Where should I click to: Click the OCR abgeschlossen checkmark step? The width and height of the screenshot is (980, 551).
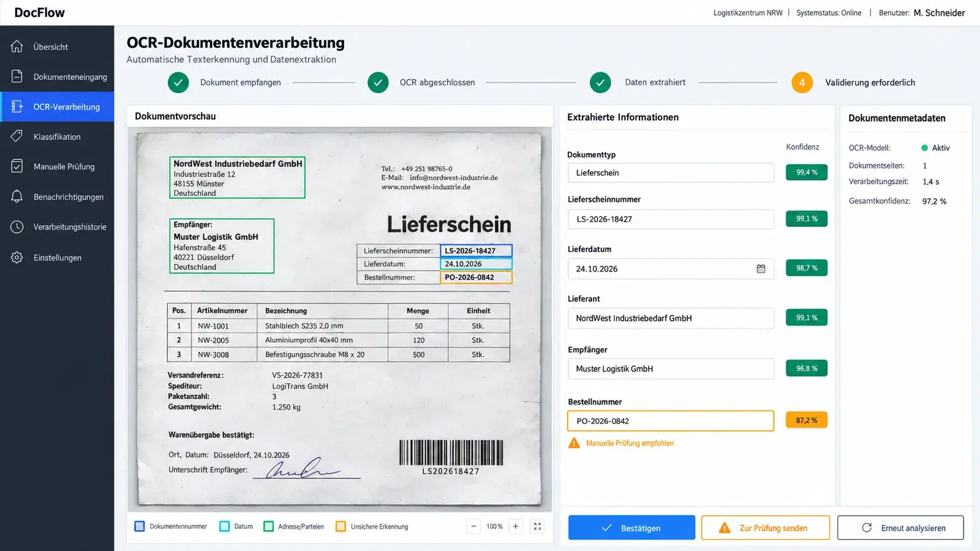pyautogui.click(x=378, y=83)
